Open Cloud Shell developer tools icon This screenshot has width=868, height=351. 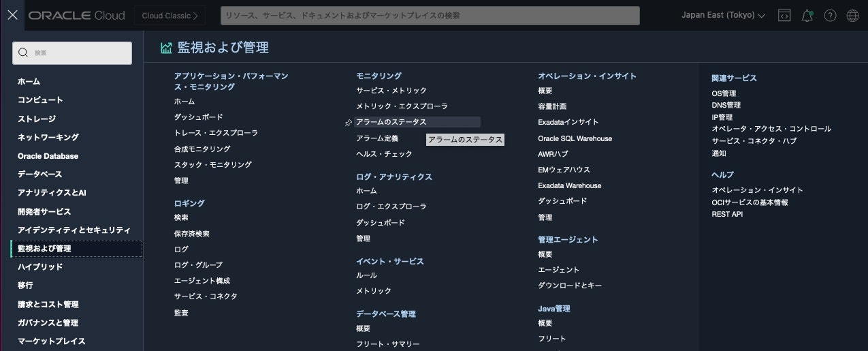(x=784, y=16)
